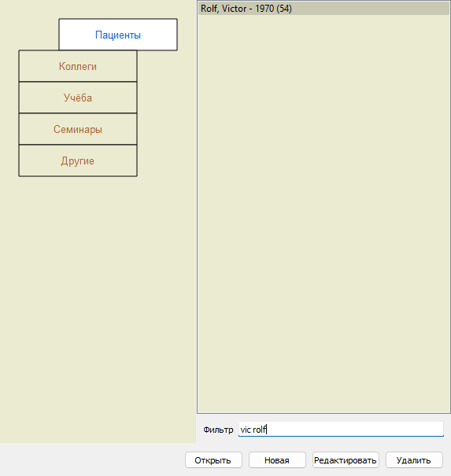Screen dimensions: 451x476
Task: Switch to the Пациенты tab
Action: 118,35
